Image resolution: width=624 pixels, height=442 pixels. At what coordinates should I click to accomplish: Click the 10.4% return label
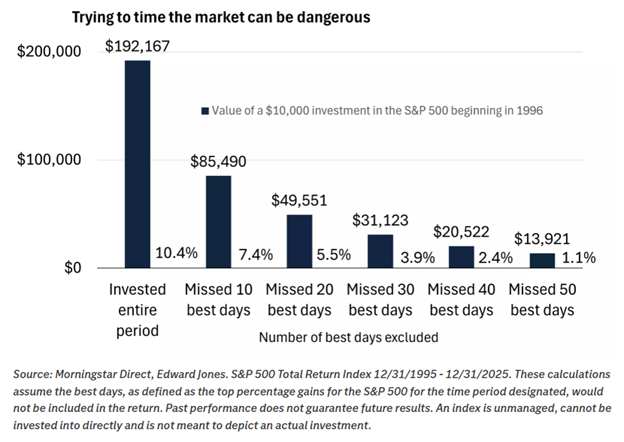177,255
